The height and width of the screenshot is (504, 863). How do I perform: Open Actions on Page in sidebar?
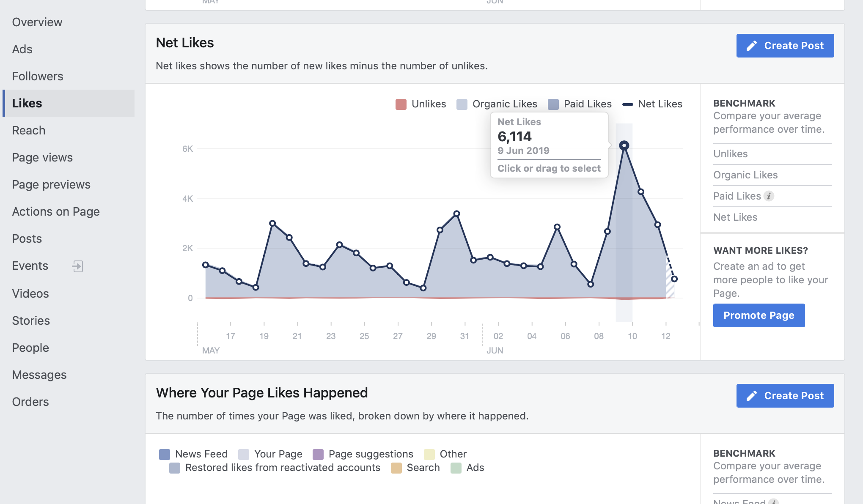click(56, 211)
